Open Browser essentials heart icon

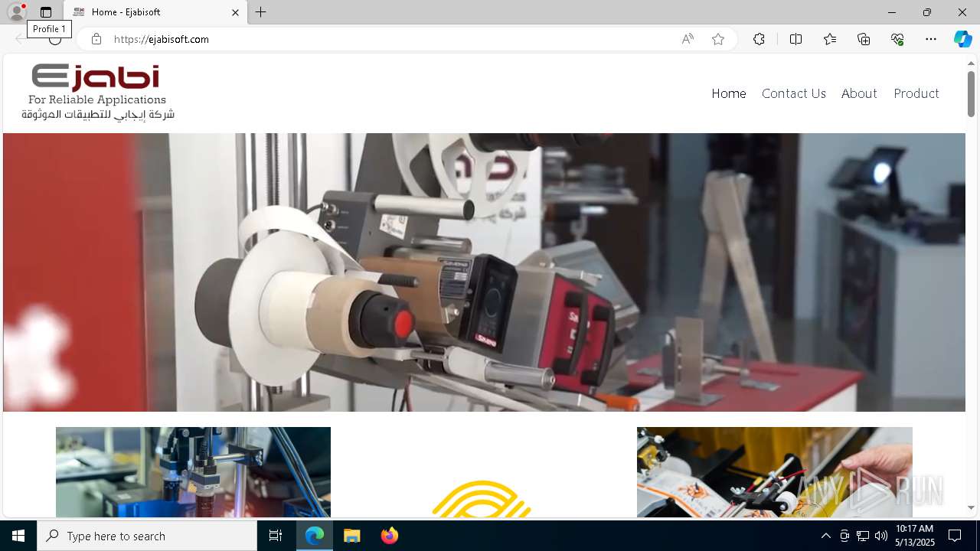pos(897,39)
